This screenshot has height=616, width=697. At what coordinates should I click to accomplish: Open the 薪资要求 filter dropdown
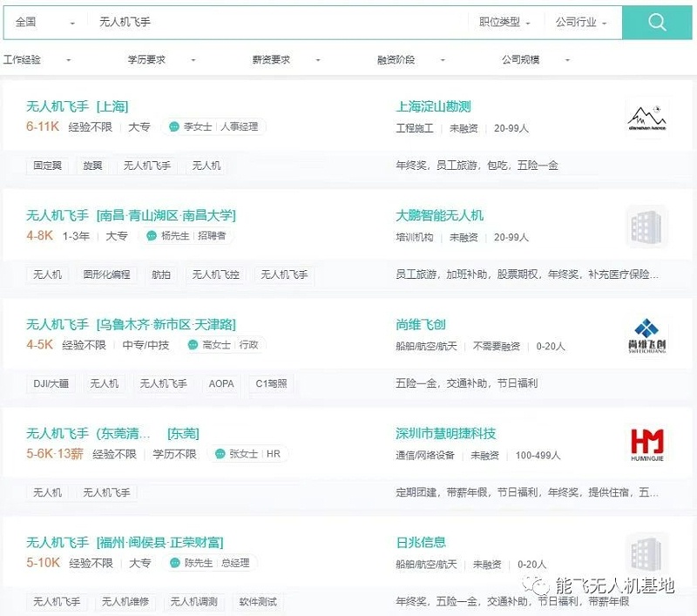tap(287, 59)
